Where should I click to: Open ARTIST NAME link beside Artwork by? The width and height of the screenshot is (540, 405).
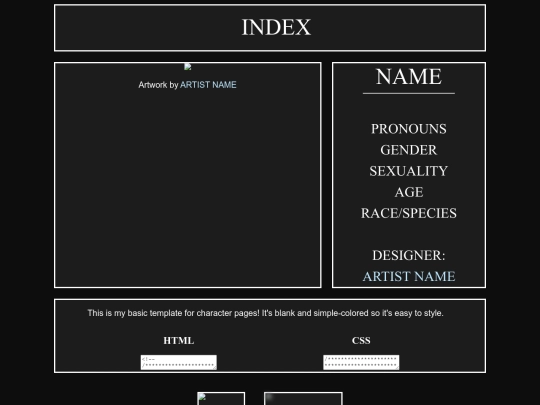pos(208,85)
